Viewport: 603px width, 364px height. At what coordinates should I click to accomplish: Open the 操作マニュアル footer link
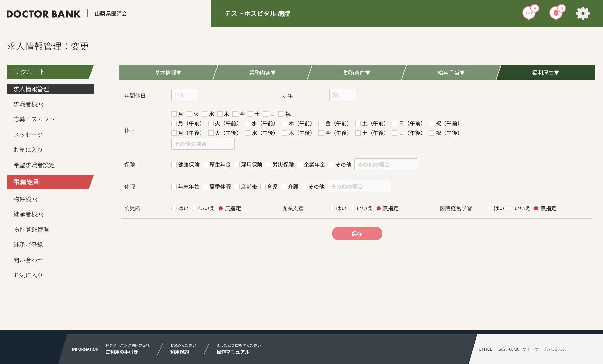click(233, 352)
